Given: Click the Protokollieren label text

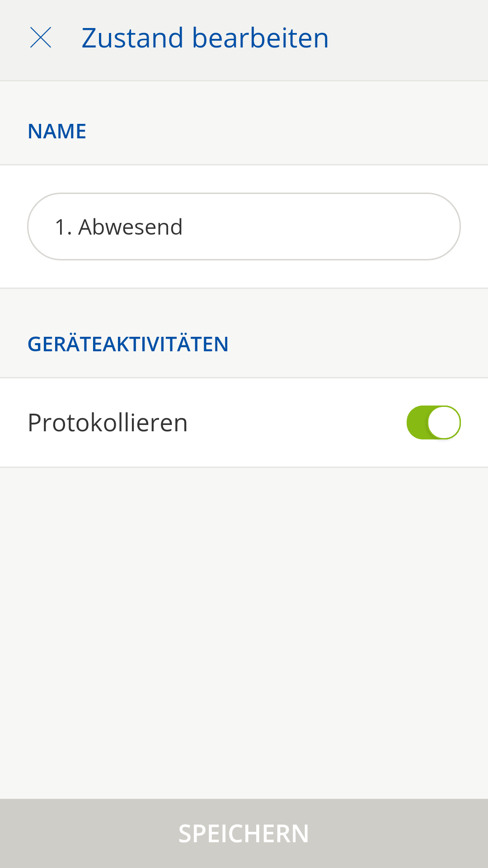Looking at the screenshot, I should click(x=108, y=423).
